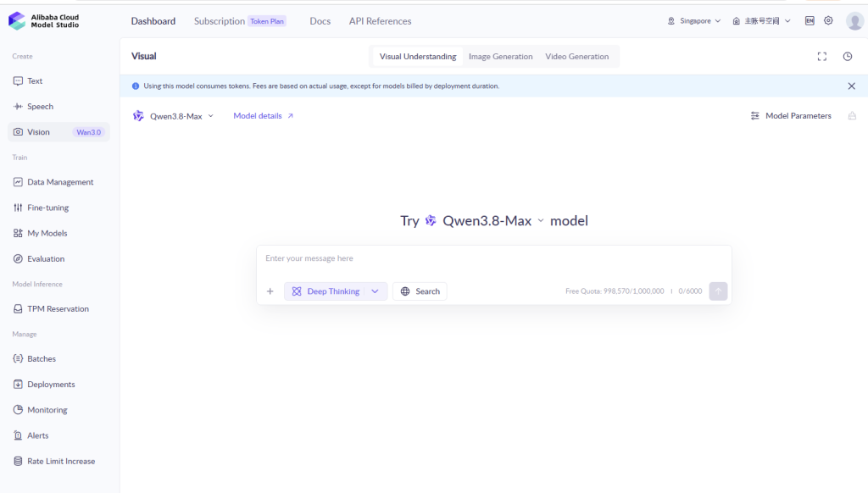Open Fine-tuning via its sliders icon

point(18,208)
